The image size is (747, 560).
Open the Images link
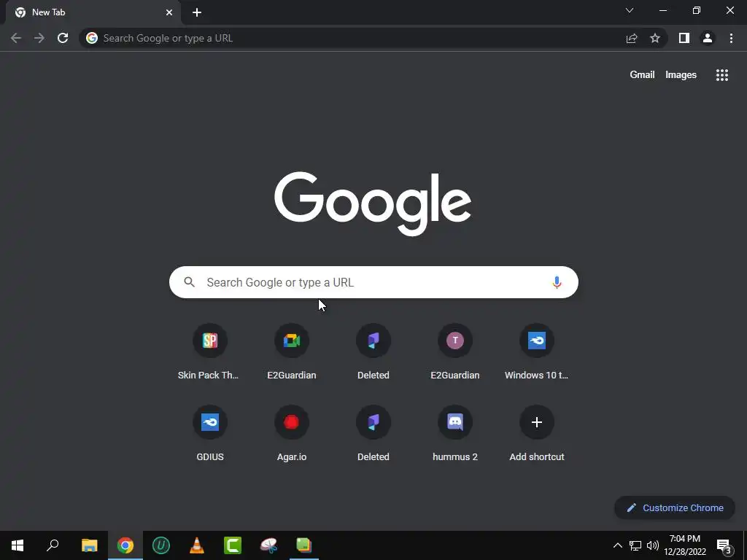point(681,75)
